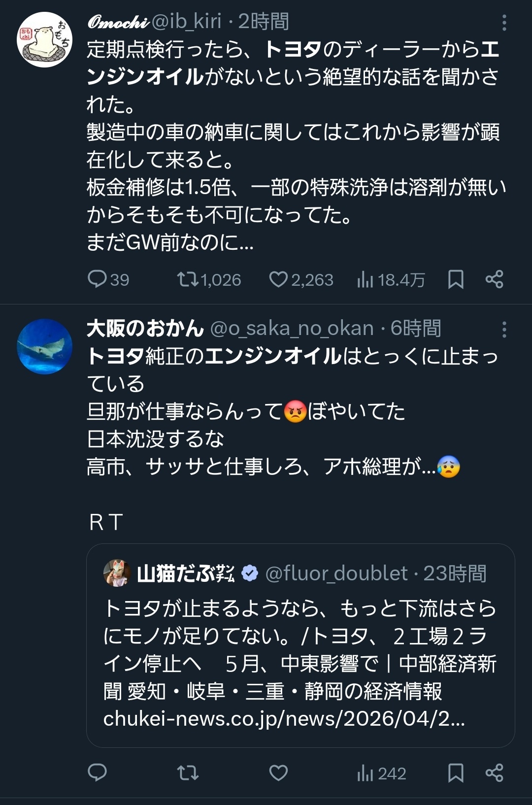The height and width of the screenshot is (805, 532).
Task: Reply to 大阪のおかん's tweet
Action: pyautogui.click(x=97, y=772)
